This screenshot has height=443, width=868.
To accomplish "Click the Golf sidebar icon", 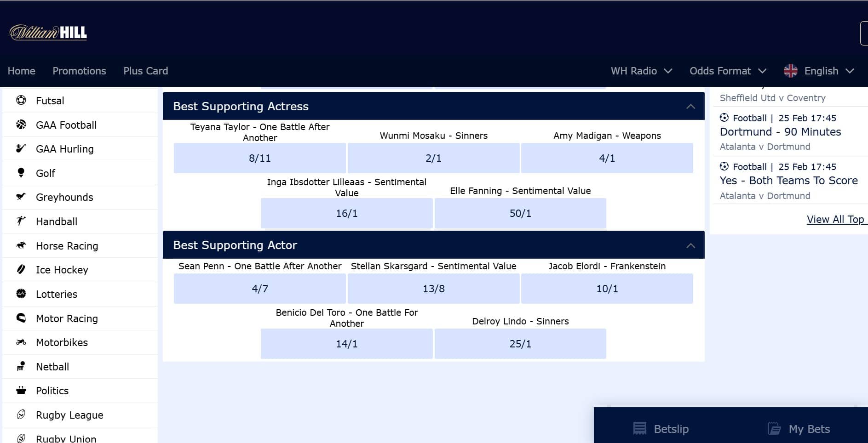I will pos(21,173).
